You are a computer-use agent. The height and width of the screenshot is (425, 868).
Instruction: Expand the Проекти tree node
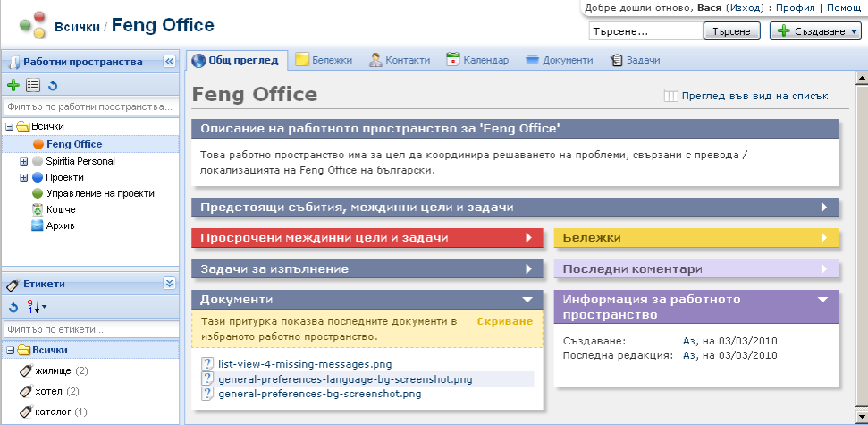[24, 178]
